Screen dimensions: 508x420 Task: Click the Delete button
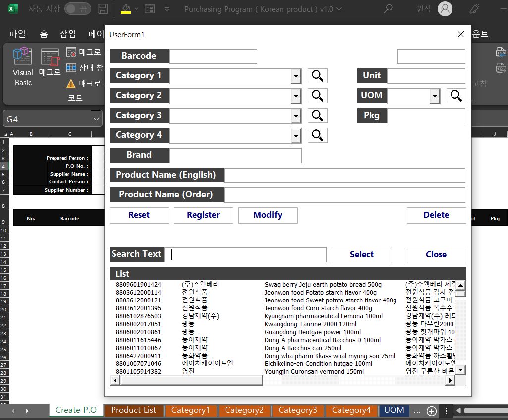click(x=437, y=215)
